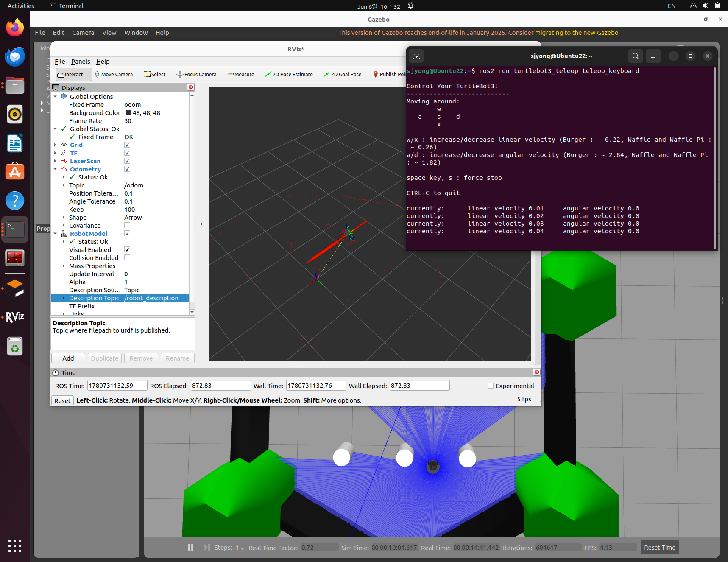728x562 pixels.
Task: Open the RViz File menu
Action: coord(60,62)
